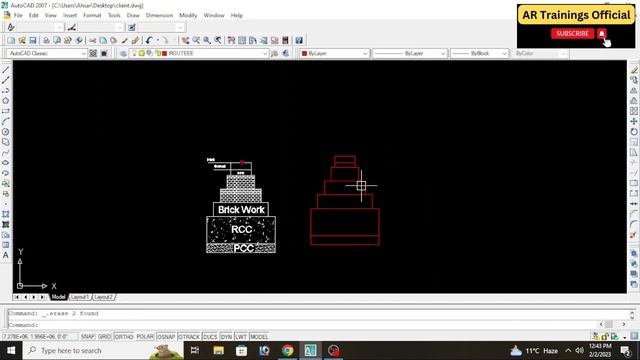Open Chrome from the taskbar
The height and width of the screenshot is (360, 640).
point(287,351)
